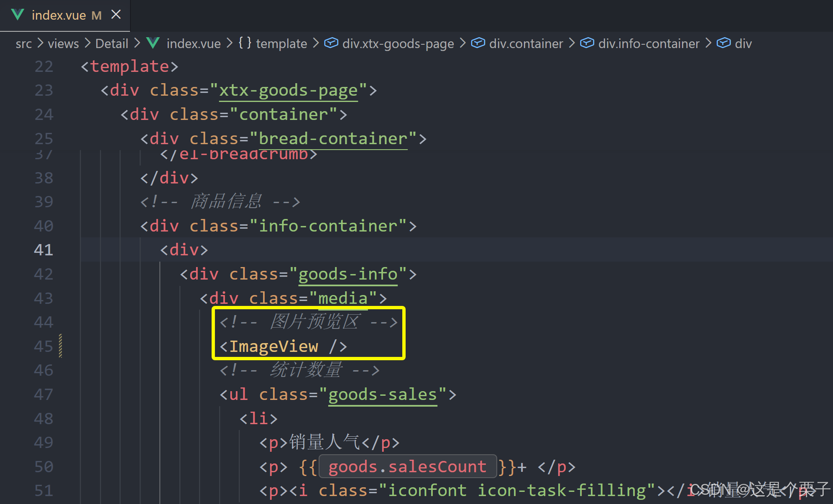The width and height of the screenshot is (833, 504).
Task: Click the curly braces template icon in the breadcrumb
Action: (x=245, y=43)
